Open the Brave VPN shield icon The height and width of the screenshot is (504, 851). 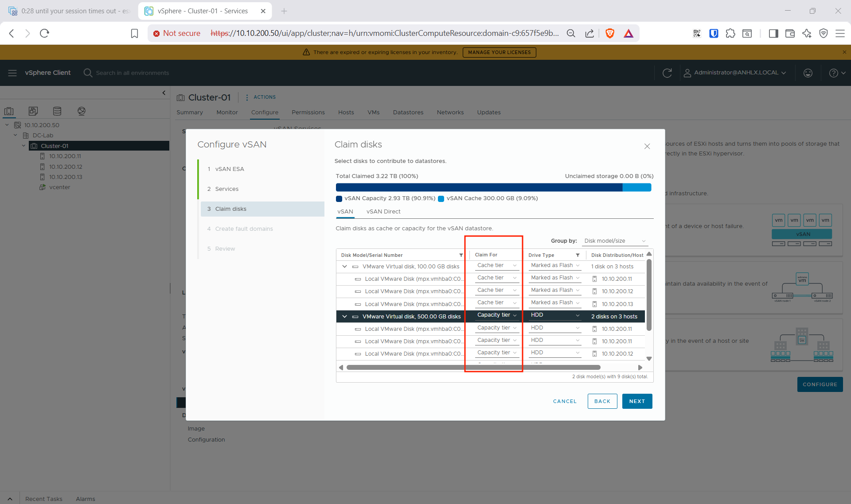point(824,33)
